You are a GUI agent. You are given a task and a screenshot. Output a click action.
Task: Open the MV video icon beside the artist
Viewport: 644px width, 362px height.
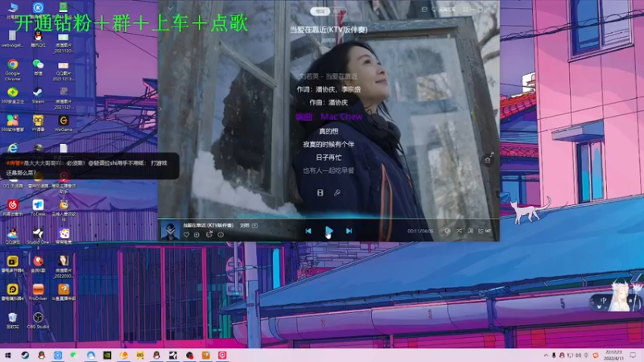(254, 225)
